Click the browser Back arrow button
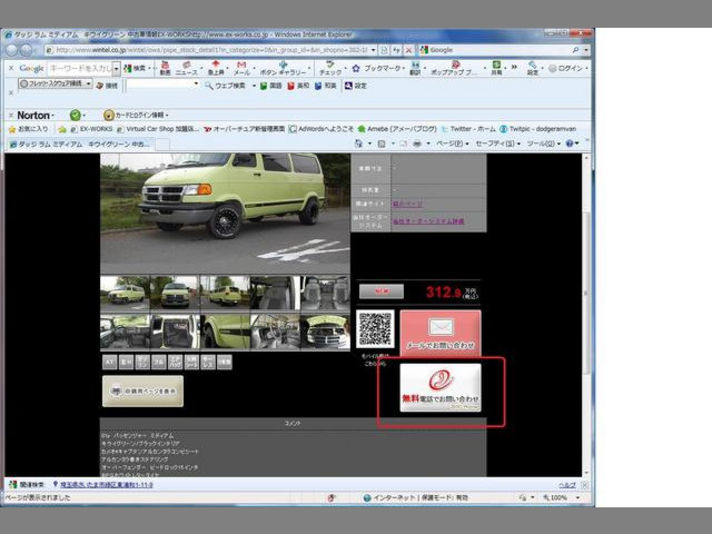The image size is (712, 534). (12, 50)
